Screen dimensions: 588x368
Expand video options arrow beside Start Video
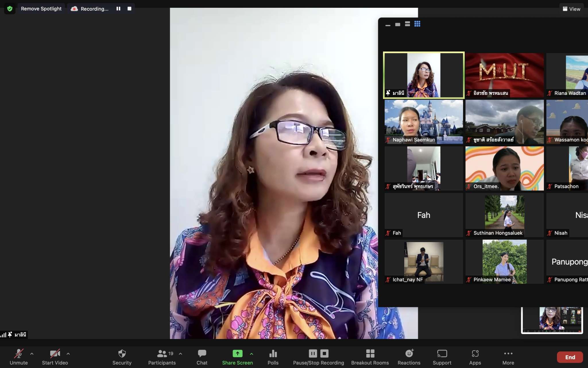pyautogui.click(x=68, y=354)
